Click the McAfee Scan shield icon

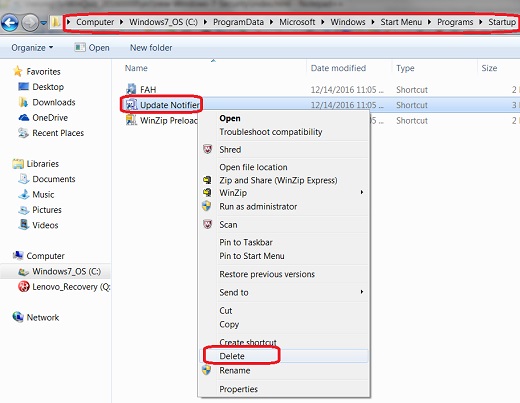(x=207, y=224)
